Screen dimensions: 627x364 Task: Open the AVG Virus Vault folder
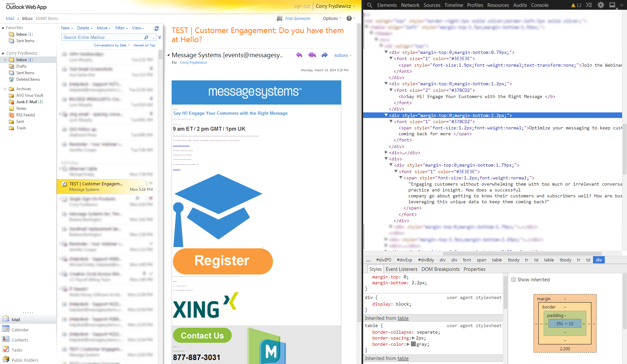pyautogui.click(x=30, y=95)
